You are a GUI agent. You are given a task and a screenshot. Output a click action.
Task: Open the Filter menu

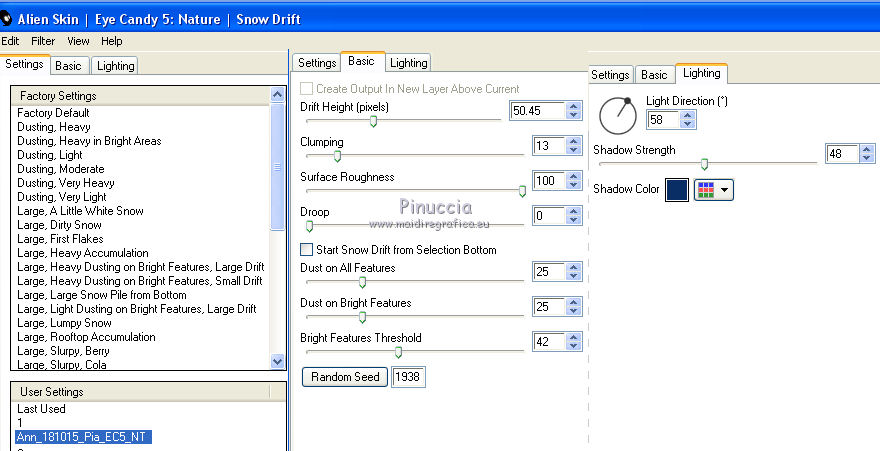pos(43,41)
